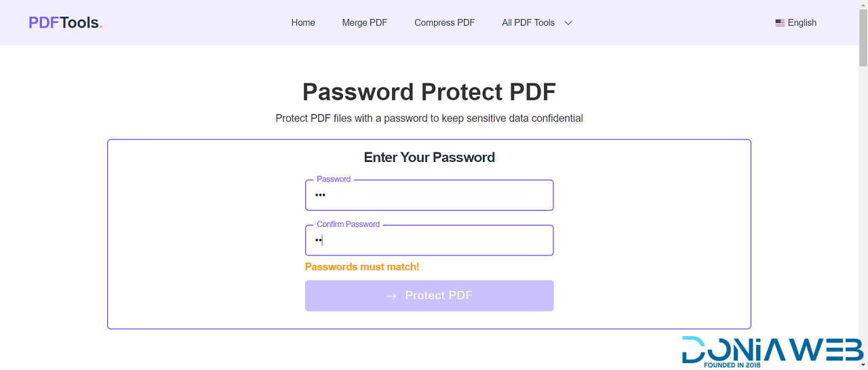Click the subtitle about keeping data confidential
This screenshot has height=370, width=868.
click(429, 118)
